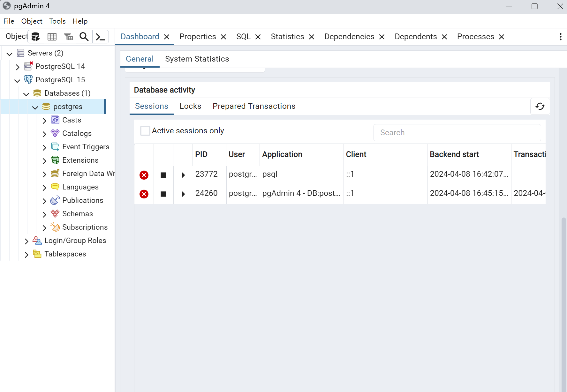The height and width of the screenshot is (392, 567).
Task: Expand the Subscriptions node
Action: click(x=44, y=227)
